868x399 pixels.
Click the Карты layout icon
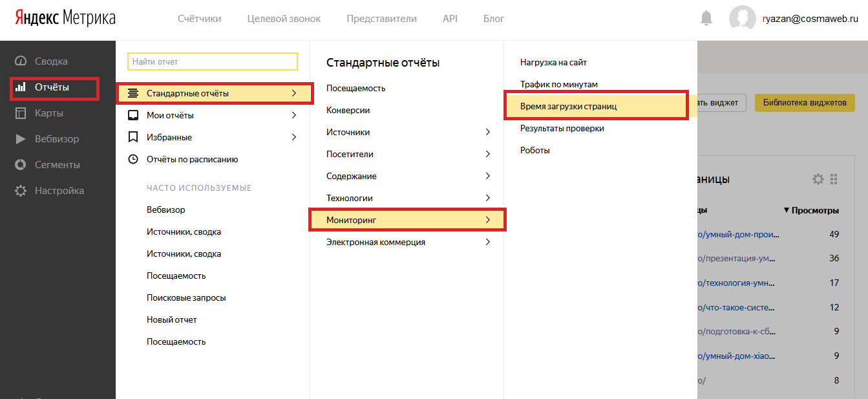point(21,113)
